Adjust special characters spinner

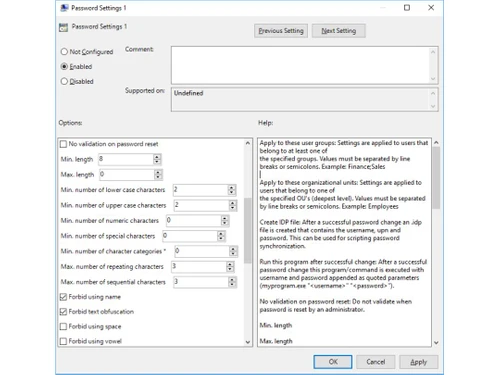[221, 236]
